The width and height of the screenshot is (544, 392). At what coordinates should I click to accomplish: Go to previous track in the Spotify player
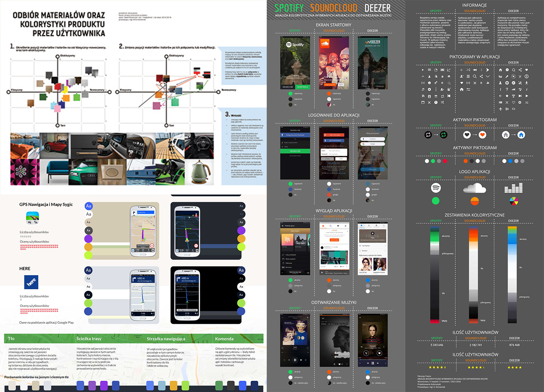click(289, 360)
